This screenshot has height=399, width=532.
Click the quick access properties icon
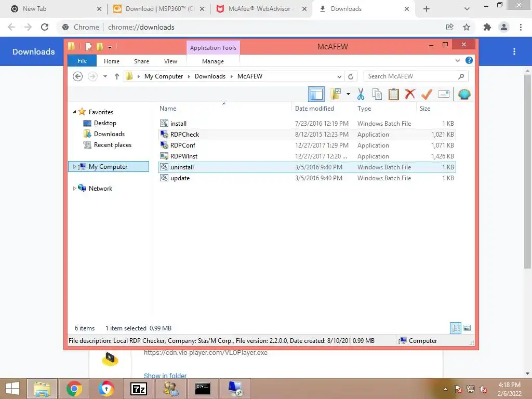pyautogui.click(x=88, y=47)
